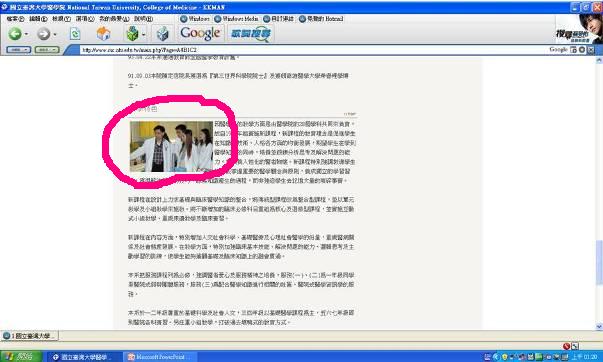
Task: Open the 我的最愛(A) favorites menu
Action: point(114,18)
